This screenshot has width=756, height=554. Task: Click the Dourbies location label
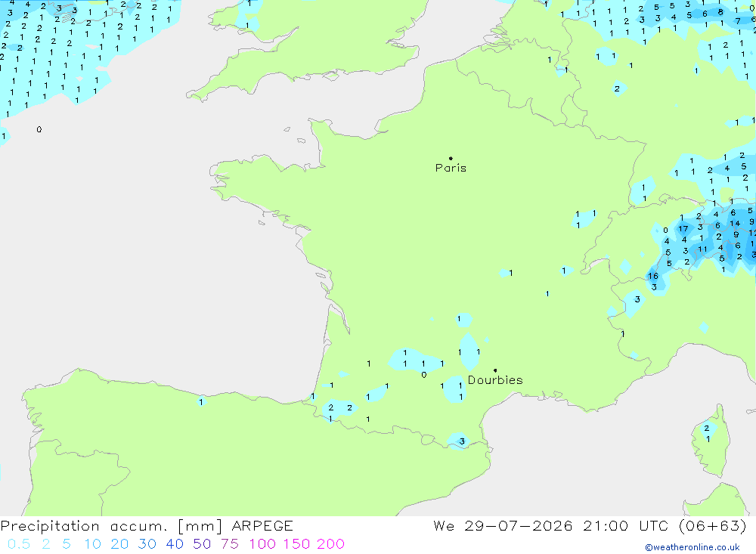click(495, 380)
